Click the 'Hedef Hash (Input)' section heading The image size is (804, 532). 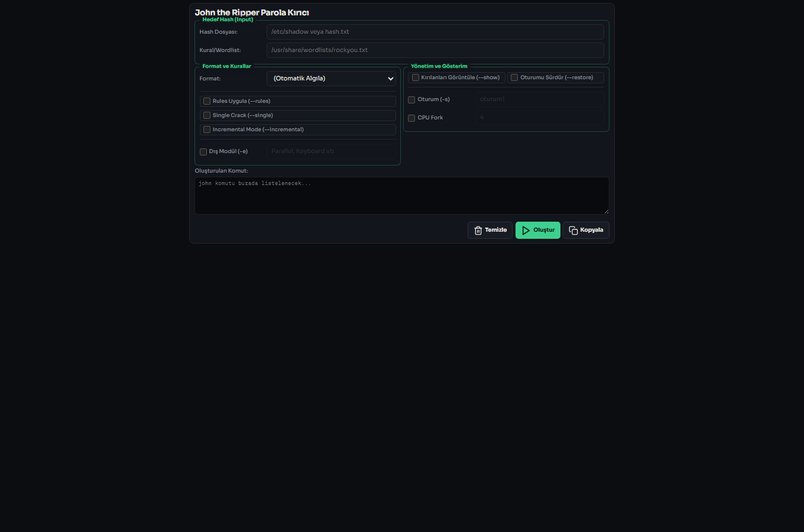228,20
